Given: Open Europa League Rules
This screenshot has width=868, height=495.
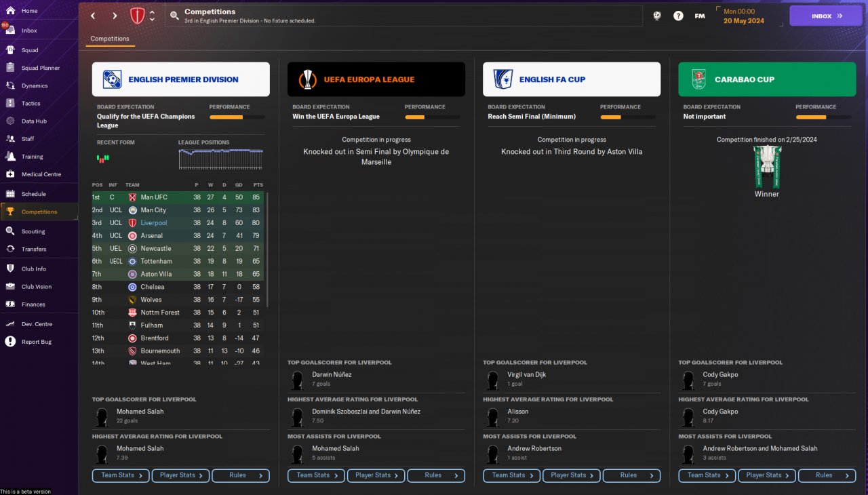Looking at the screenshot, I should pos(436,475).
